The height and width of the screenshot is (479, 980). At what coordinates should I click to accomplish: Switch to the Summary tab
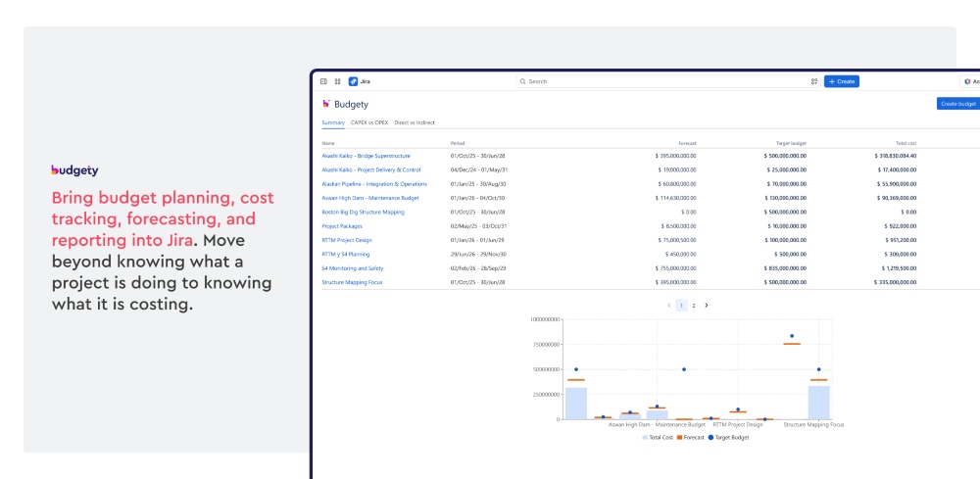[333, 123]
